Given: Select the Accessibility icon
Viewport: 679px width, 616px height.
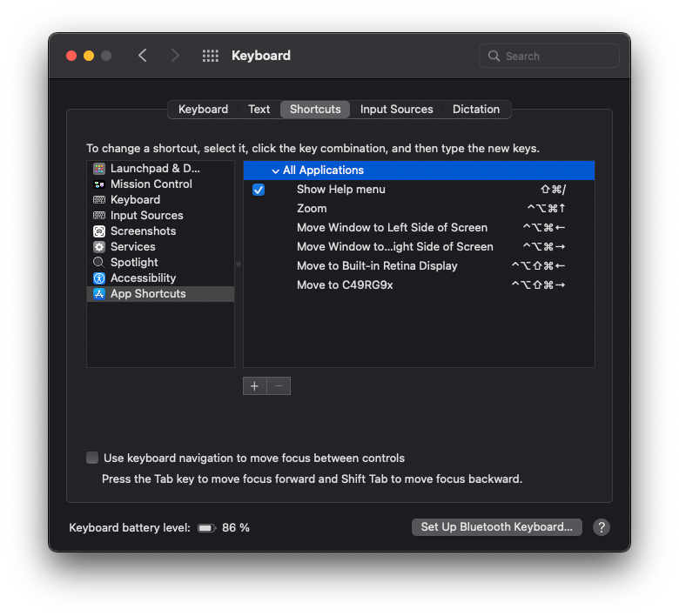Looking at the screenshot, I should (x=99, y=278).
